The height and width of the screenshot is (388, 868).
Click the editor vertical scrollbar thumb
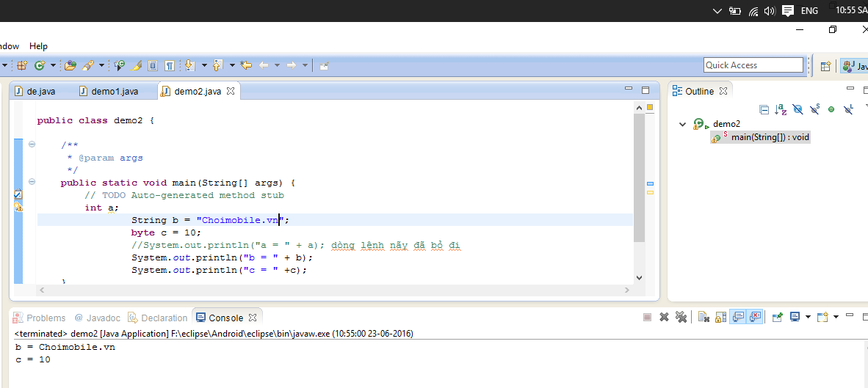639,177
